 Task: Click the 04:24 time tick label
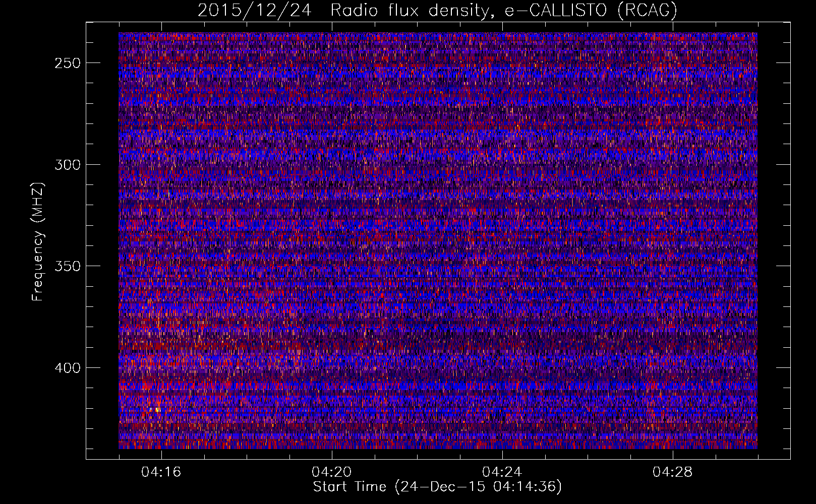[x=502, y=472]
